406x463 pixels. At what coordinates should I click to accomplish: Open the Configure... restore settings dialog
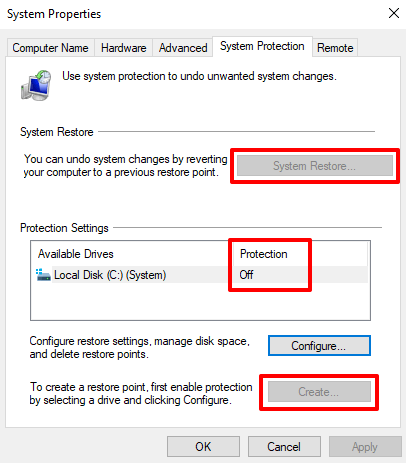tap(319, 346)
